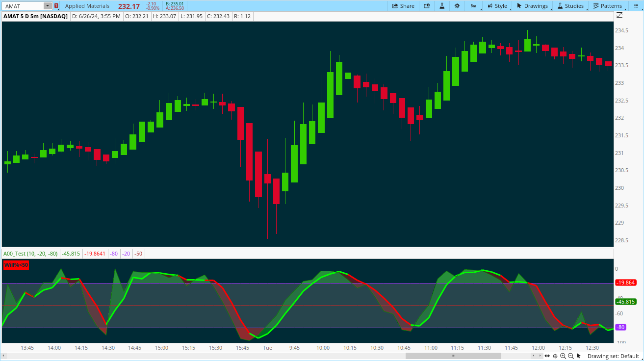Open the Drawing set: Default dropdown
This screenshot has height=361, width=644.
[613, 356]
